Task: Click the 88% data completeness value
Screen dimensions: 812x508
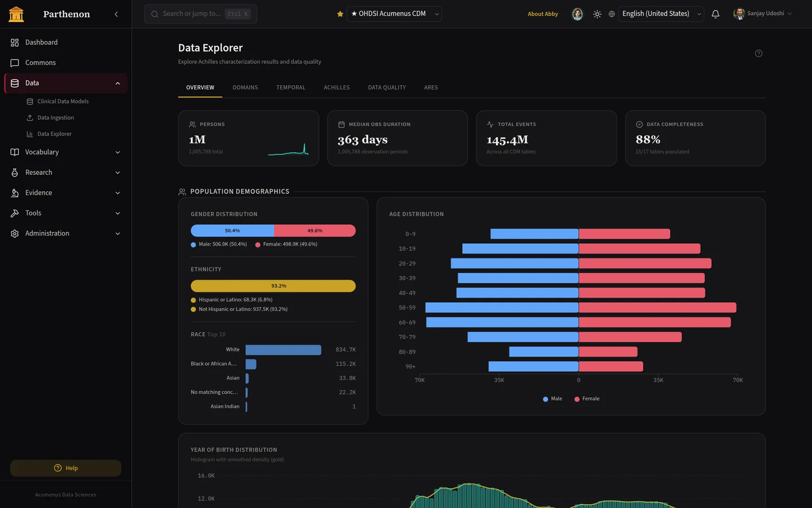Action: tap(648, 140)
